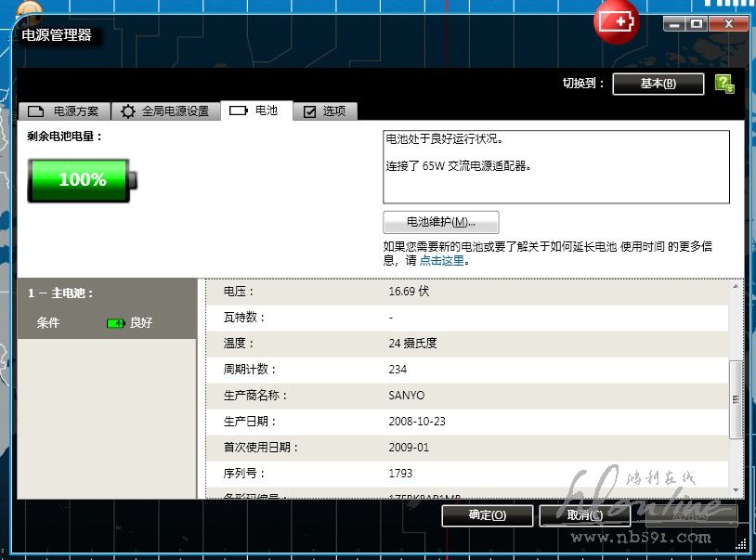
Task: Click the green 100% battery gauge
Action: pyautogui.click(x=82, y=180)
